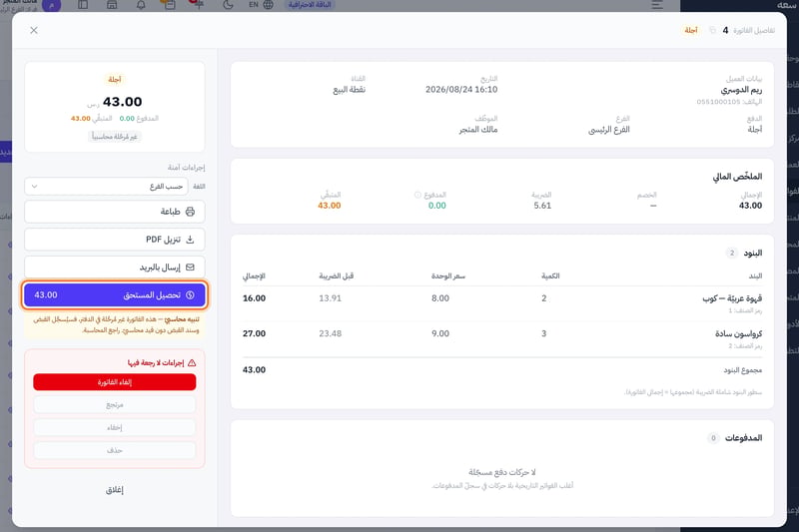Click the unit price 9.00
This screenshot has width=799, height=532.
[440, 334]
